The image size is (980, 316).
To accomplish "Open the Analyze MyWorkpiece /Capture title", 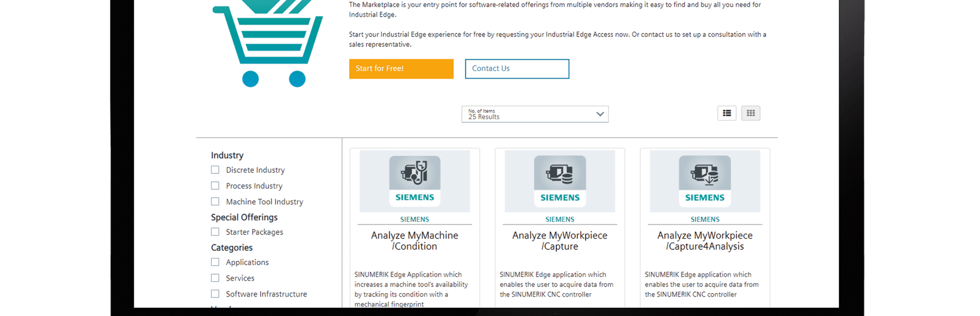I will pos(560,241).
